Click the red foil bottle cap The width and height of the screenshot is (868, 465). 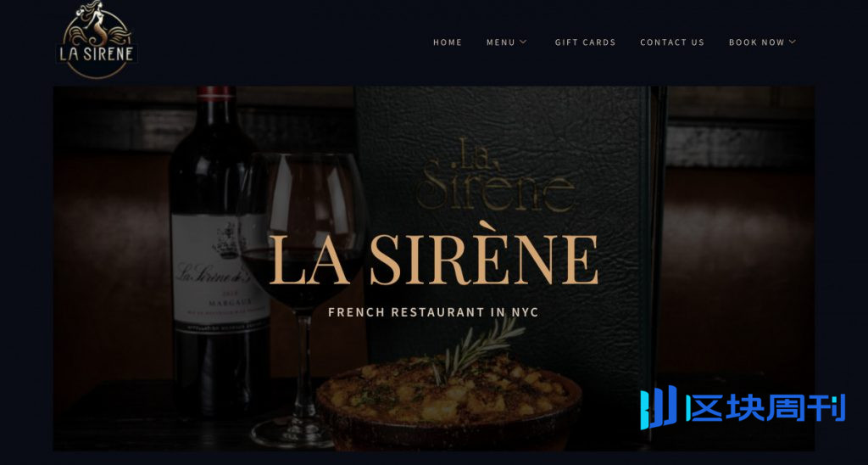215,92
